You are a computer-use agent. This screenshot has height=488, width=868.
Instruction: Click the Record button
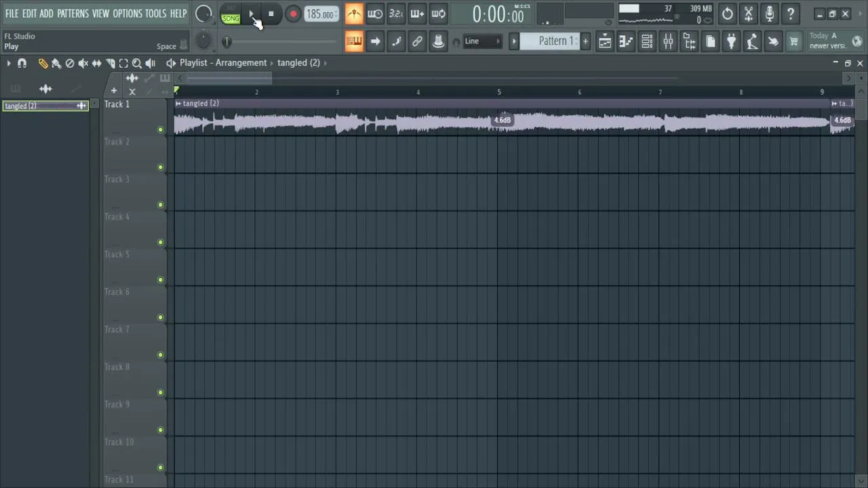(293, 14)
